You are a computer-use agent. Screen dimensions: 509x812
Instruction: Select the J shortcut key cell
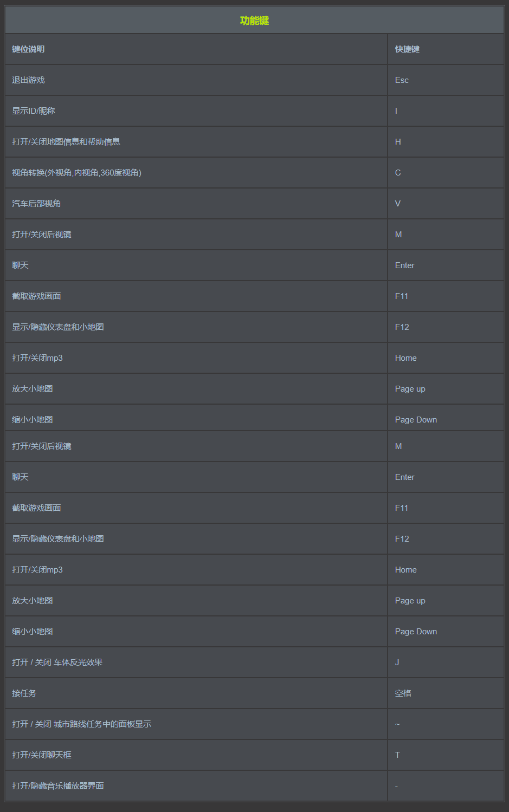(x=397, y=662)
